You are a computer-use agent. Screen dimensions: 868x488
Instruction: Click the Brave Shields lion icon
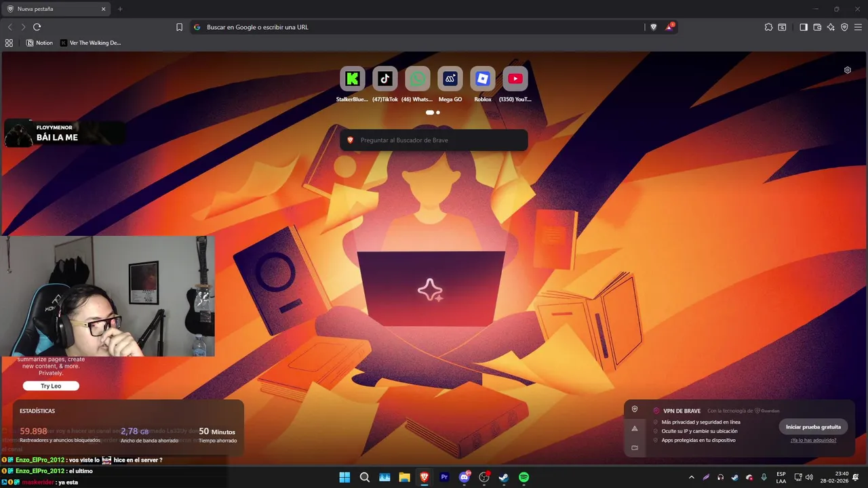pyautogui.click(x=654, y=27)
